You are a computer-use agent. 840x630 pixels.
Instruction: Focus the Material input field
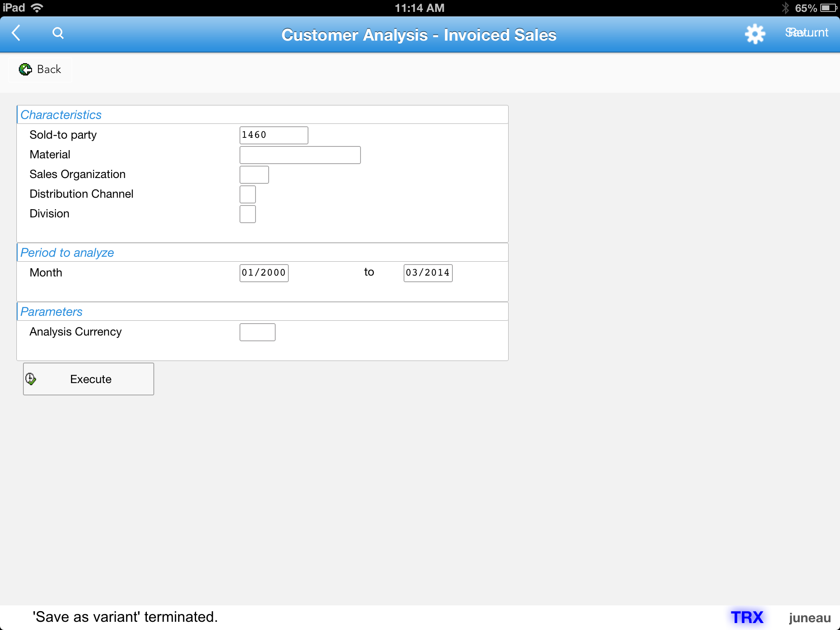click(x=300, y=155)
